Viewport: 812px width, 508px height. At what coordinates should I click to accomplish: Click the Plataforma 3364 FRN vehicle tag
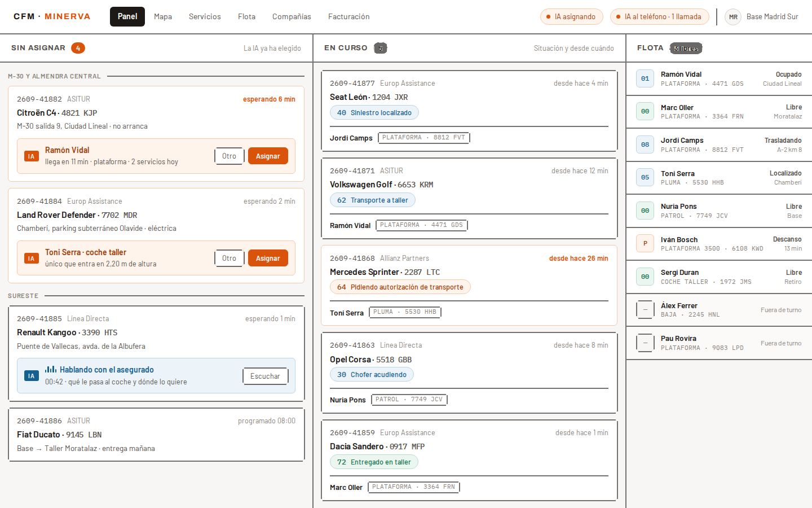pyautogui.click(x=414, y=487)
